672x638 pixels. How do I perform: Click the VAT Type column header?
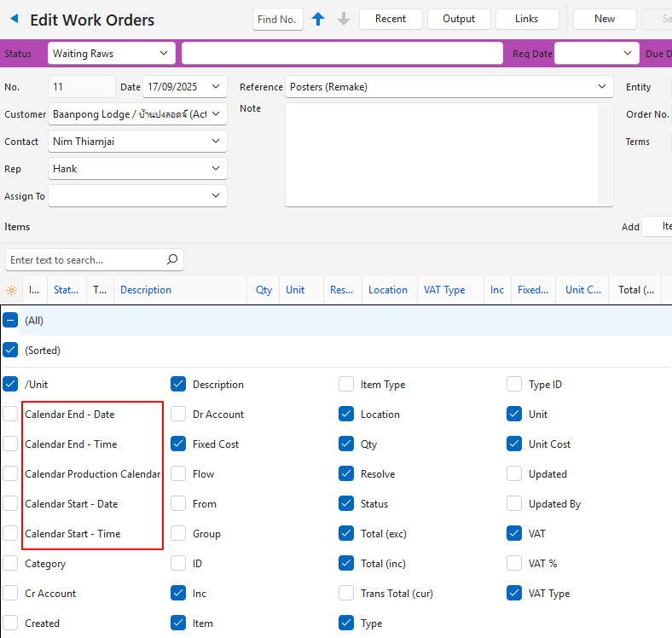[444, 290]
